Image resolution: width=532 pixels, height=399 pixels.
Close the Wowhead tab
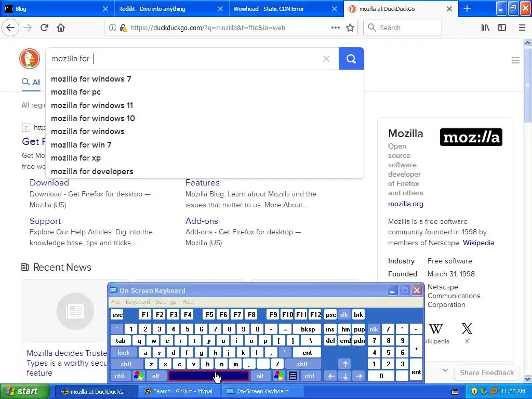tap(335, 9)
